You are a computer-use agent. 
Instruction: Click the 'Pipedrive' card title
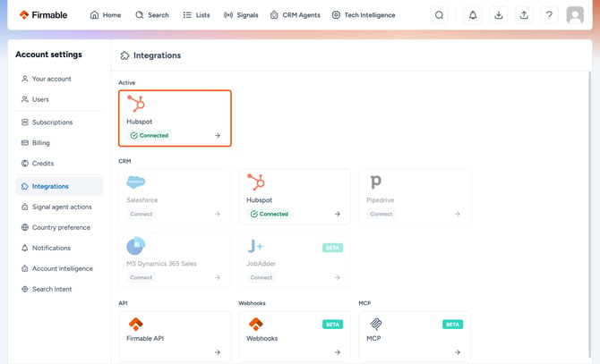[381, 200]
